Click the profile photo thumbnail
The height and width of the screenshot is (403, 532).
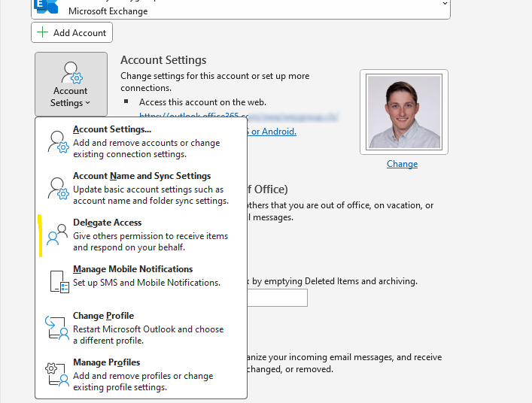403,113
